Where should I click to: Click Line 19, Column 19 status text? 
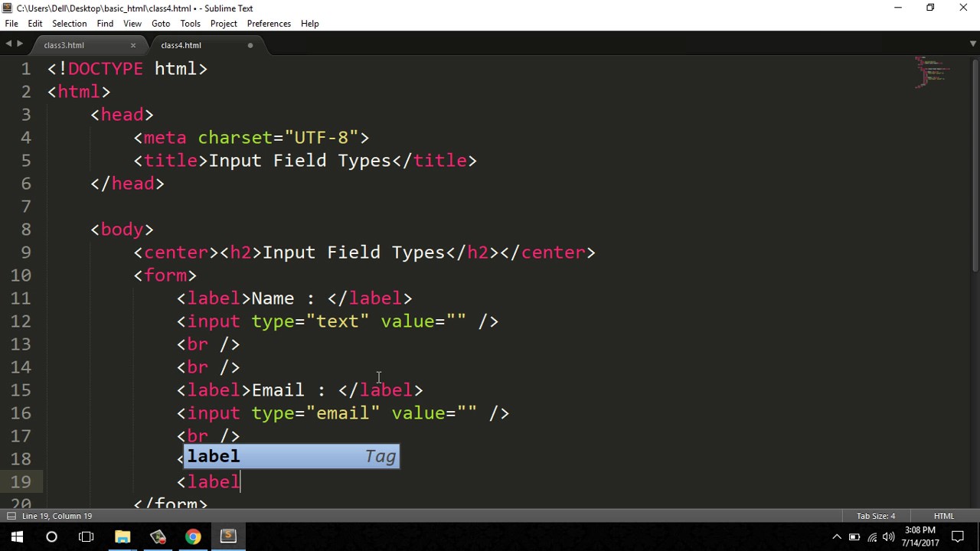pos(57,516)
